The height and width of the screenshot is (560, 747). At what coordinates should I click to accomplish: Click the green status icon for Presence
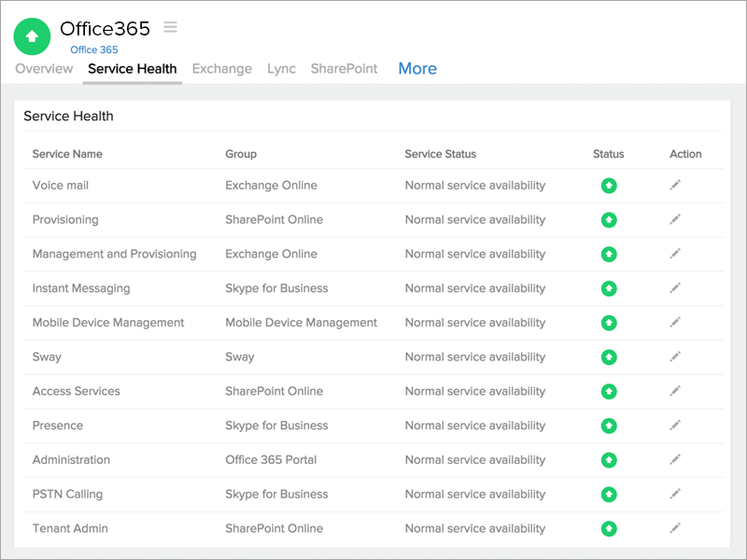click(609, 426)
